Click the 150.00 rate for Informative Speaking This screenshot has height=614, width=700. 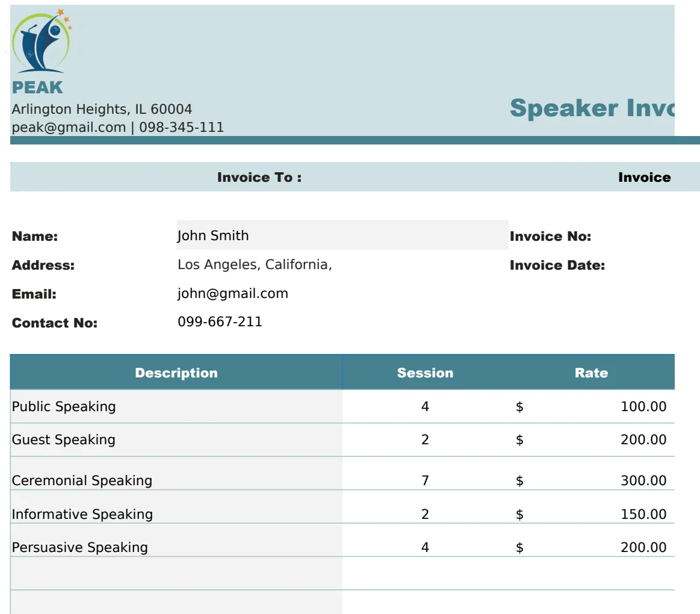coord(643,514)
